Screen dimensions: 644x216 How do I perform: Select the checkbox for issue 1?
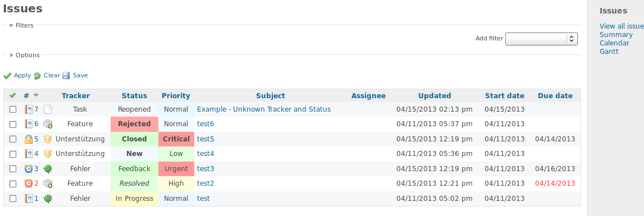pos(13,199)
